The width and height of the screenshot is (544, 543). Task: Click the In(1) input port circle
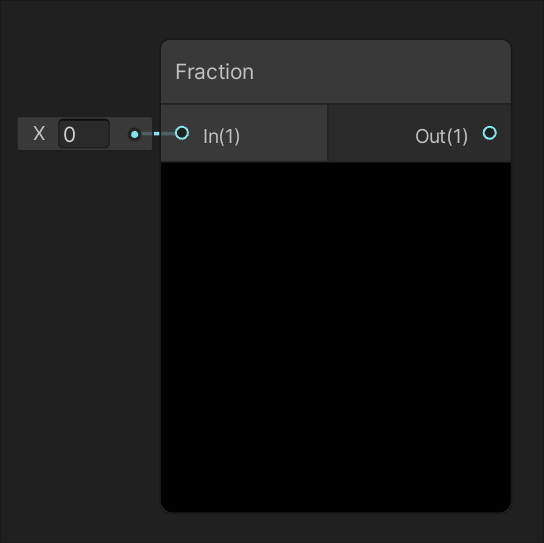[182, 133]
